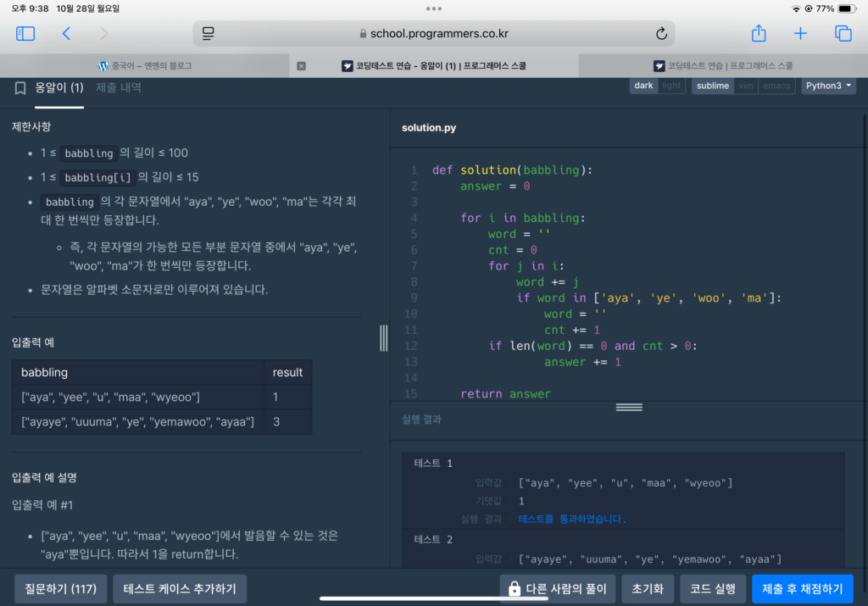Screen dimensions: 868x606
Task: Grab the vertical panel divider handle
Action: [x=383, y=337]
